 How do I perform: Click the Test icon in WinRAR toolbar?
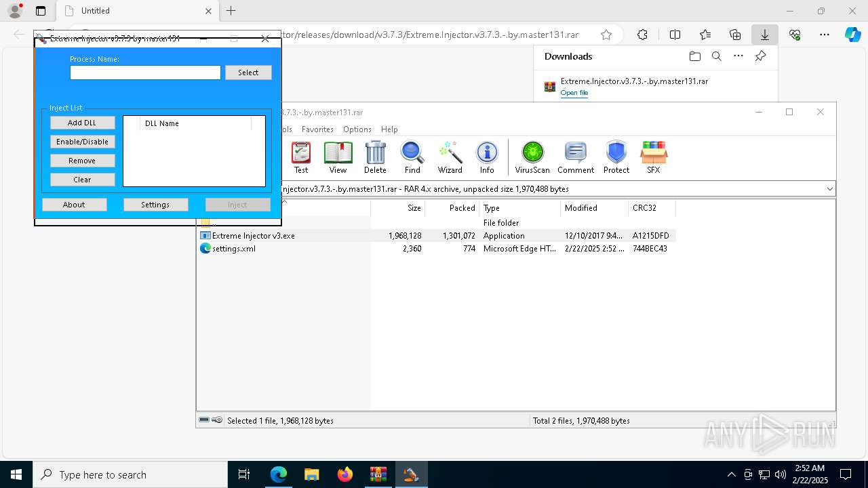pyautogui.click(x=301, y=157)
